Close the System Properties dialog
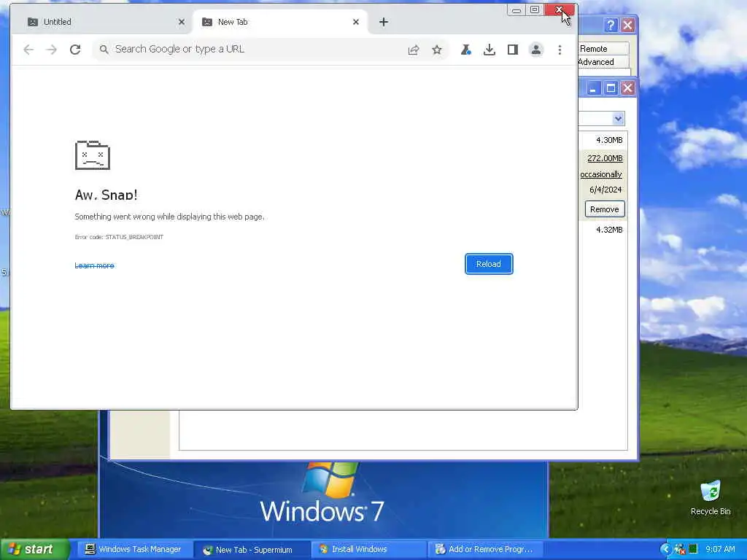Screen dimensions: 747x560 click(x=628, y=26)
